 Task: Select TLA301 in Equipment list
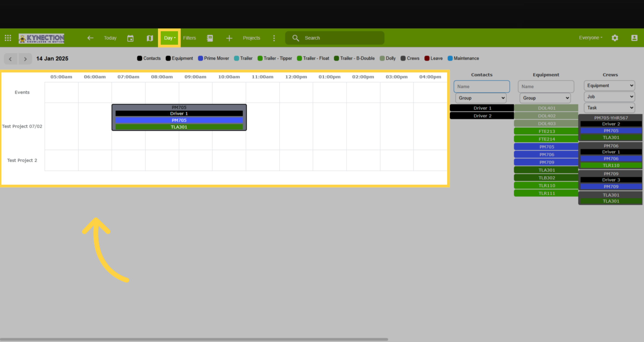[x=546, y=170]
